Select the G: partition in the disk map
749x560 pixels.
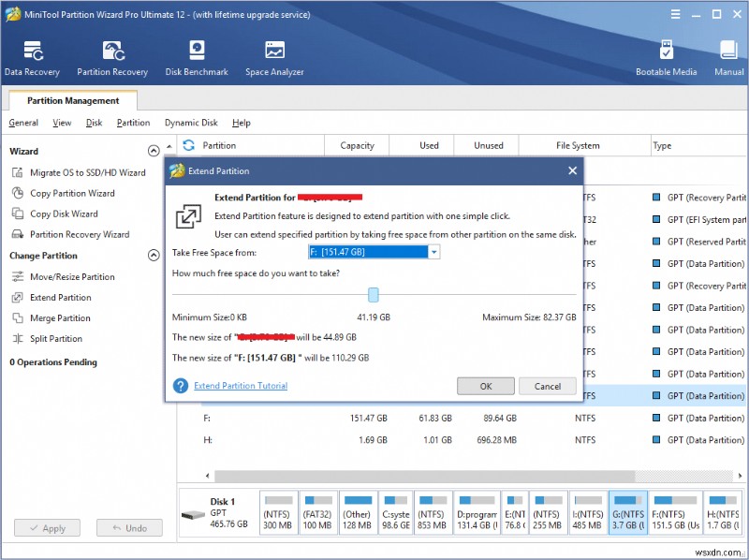click(628, 512)
